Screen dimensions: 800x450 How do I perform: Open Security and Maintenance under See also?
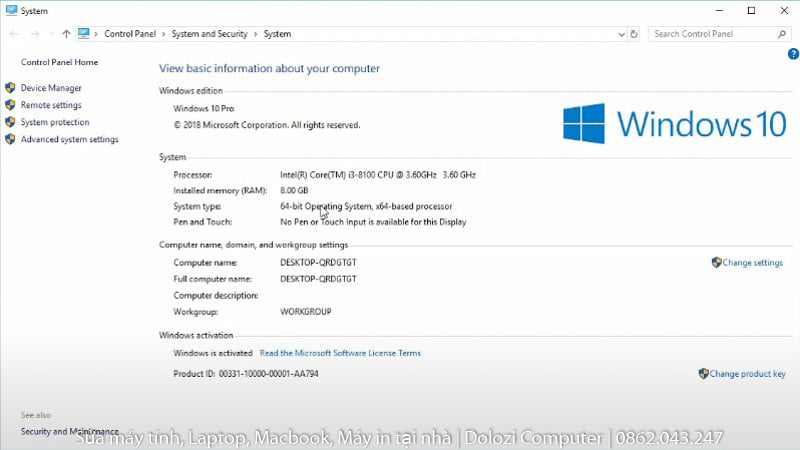click(x=70, y=431)
